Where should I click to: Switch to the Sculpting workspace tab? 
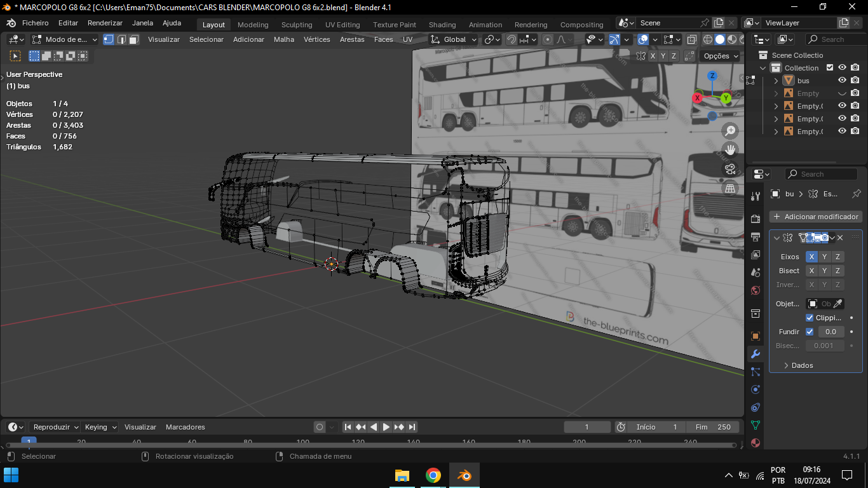pos(297,25)
